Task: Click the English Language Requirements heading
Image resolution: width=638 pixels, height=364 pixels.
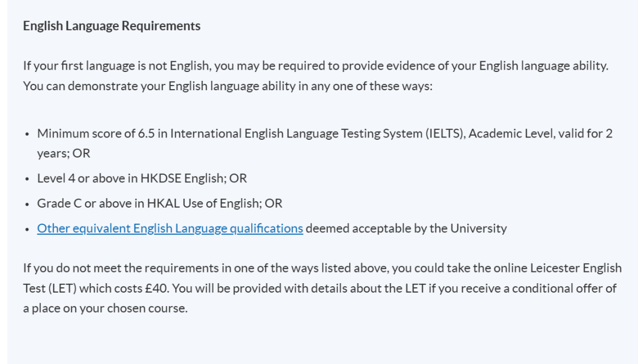Action: tap(112, 25)
